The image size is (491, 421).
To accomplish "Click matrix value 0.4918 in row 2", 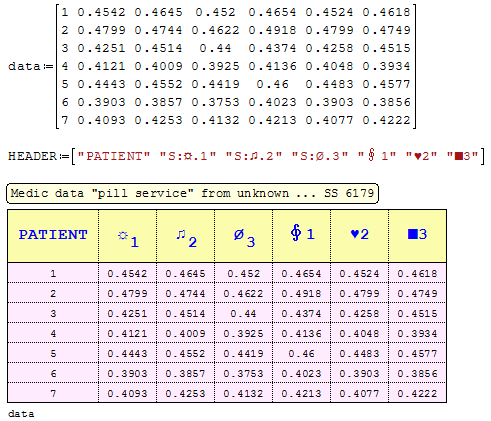I will coord(272,30).
